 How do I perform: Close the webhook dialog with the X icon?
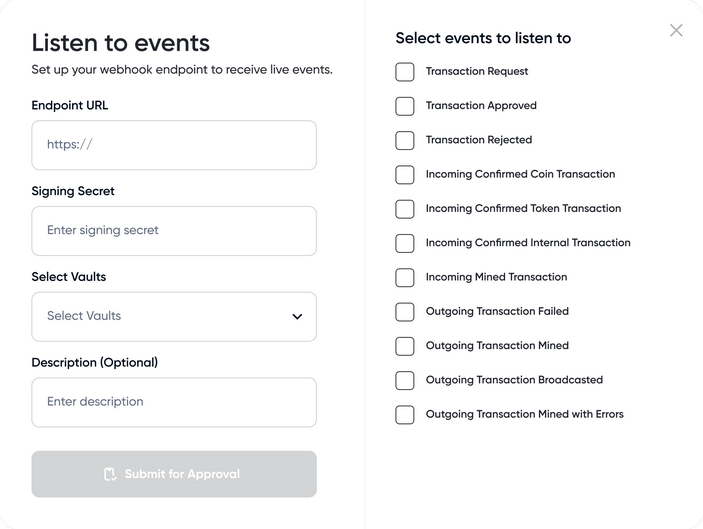coord(676,30)
